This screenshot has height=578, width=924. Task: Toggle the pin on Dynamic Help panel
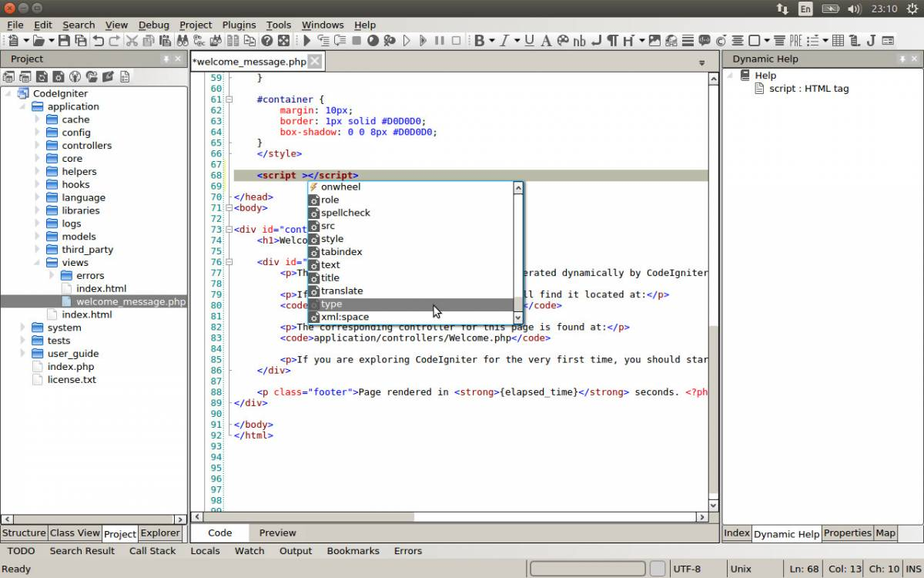click(x=902, y=59)
